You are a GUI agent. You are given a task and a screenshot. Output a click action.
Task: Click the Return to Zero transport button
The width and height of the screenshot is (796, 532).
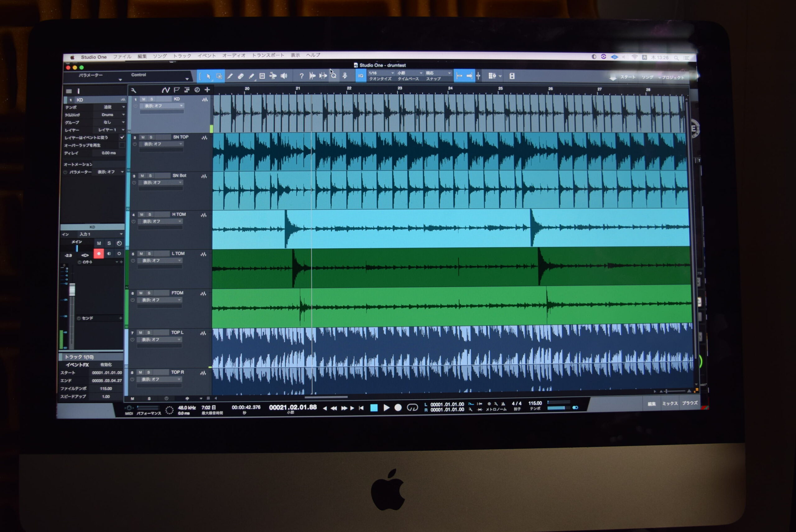(x=361, y=408)
